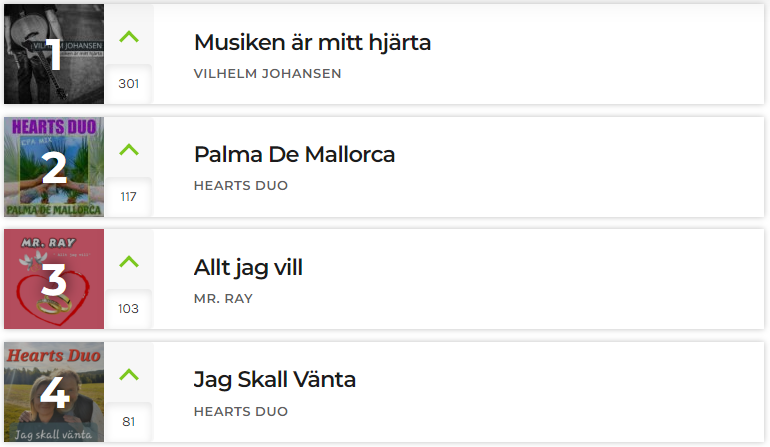Open song title Musiken är mitt hjärta
The image size is (770, 447).
tap(312, 42)
